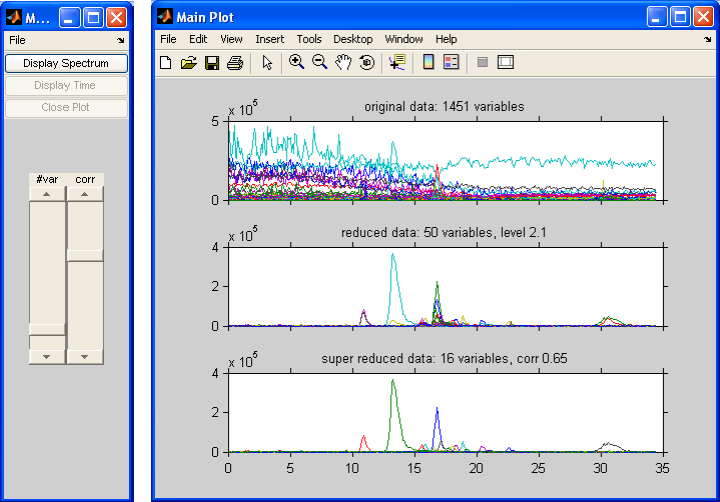The height and width of the screenshot is (502, 720).
Task: Insert a colorbar using toolbar icon
Action: pos(428,62)
